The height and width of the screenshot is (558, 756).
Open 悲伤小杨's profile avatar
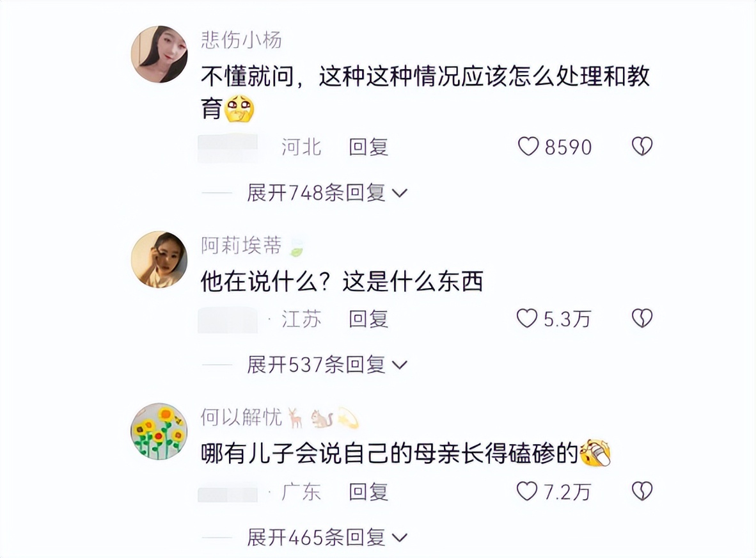[x=160, y=54]
